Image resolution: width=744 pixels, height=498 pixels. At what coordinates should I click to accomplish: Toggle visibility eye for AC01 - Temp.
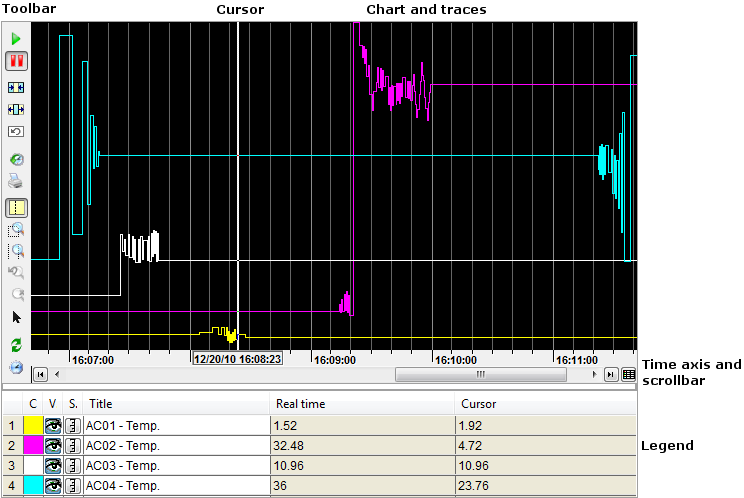[x=53, y=425]
